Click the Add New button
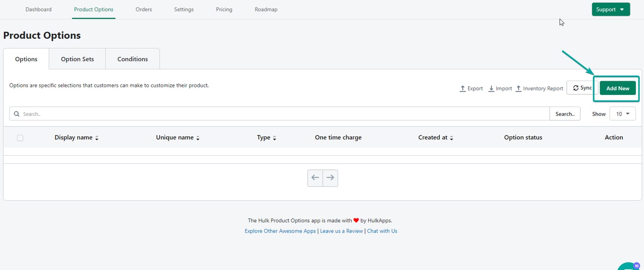The image size is (644, 270). click(618, 88)
